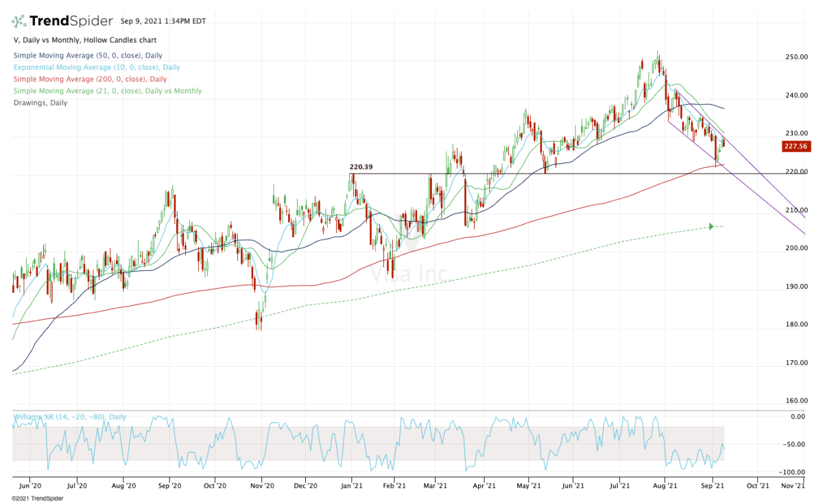823x504 pixels.
Task: Click the 250.00 price axis label
Action: coord(796,57)
